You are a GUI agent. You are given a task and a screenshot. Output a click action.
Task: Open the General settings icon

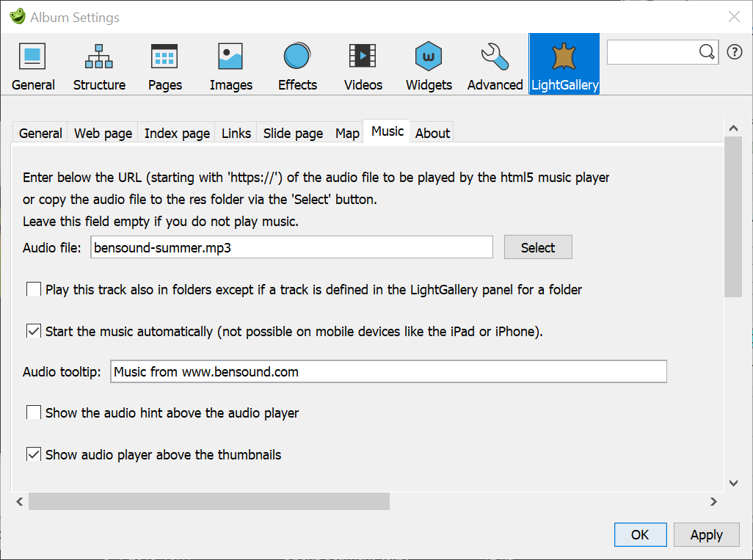pos(32,65)
